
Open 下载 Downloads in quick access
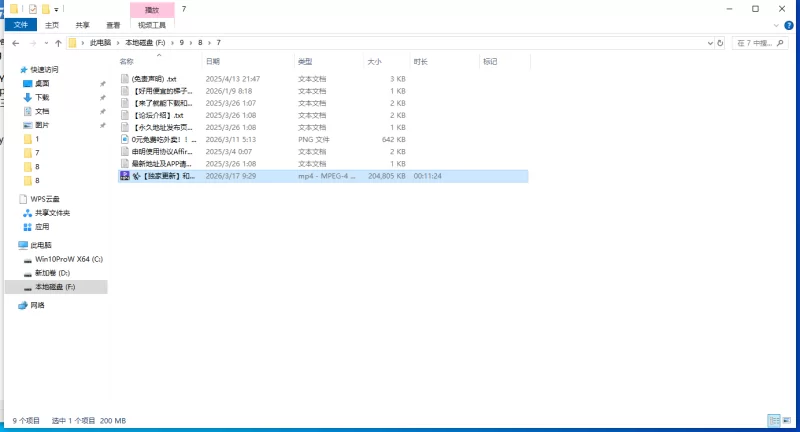point(42,97)
